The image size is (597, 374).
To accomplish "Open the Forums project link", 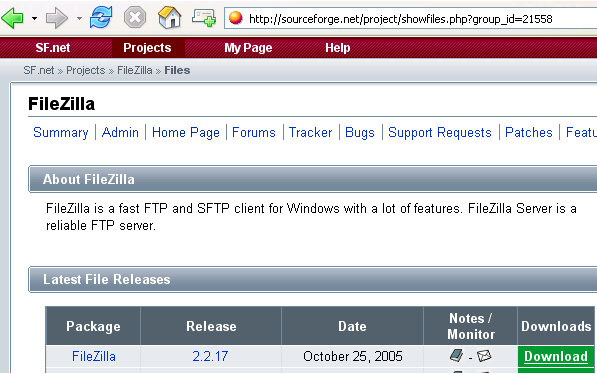I will (x=254, y=133).
